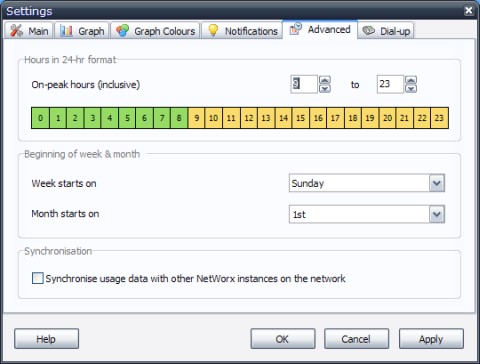Pick hour 20 cell
Screen dimensions: 480x364
pyautogui.click(x=388, y=118)
